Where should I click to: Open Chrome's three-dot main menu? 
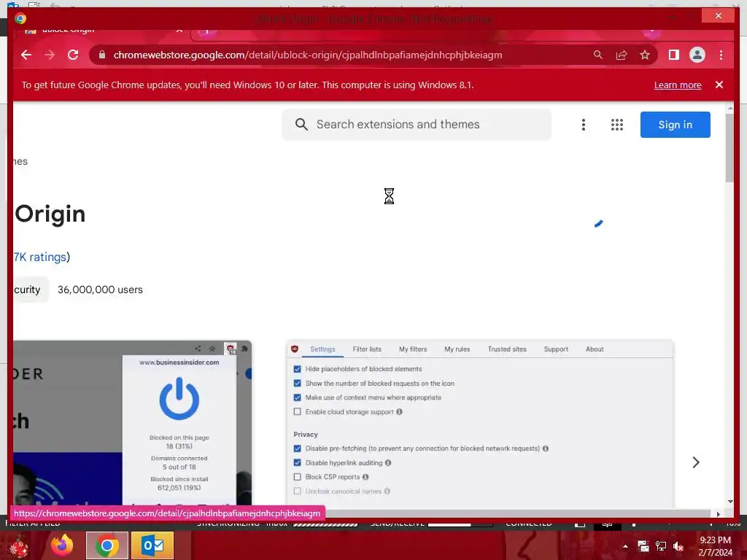pyautogui.click(x=721, y=55)
